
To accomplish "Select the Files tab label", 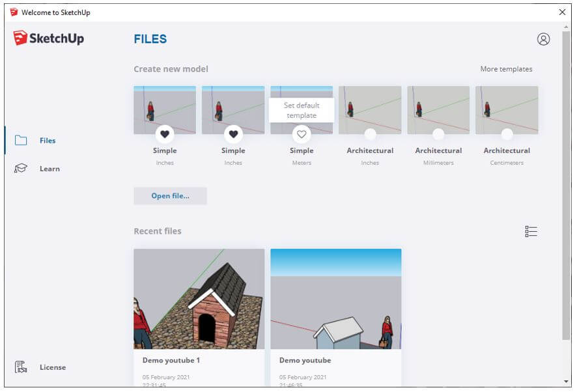I will (x=48, y=141).
